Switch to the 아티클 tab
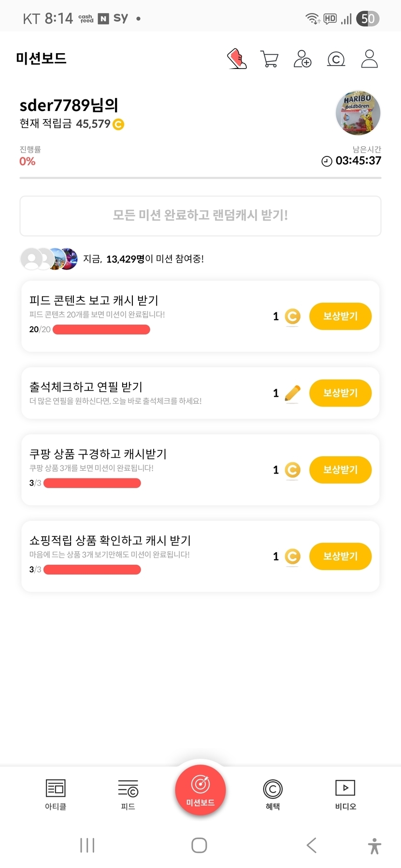The image size is (401, 868). pos(56,794)
